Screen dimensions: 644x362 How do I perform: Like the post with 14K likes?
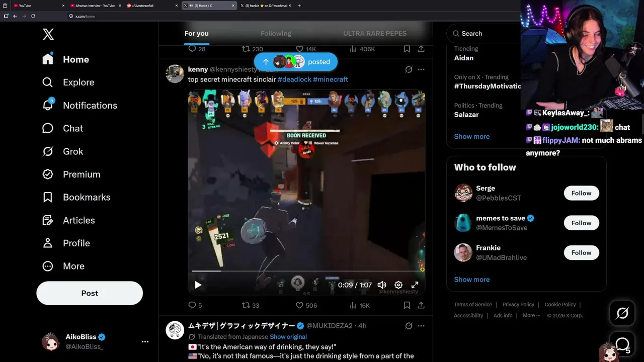coord(305,49)
